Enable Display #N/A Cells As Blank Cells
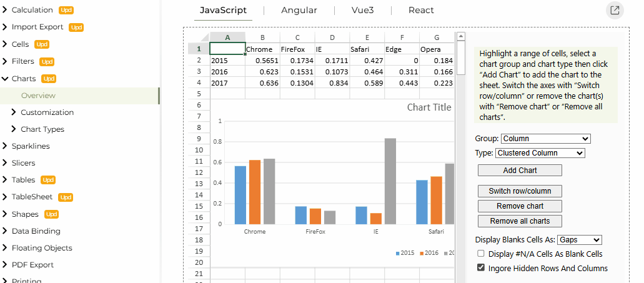 pos(481,254)
